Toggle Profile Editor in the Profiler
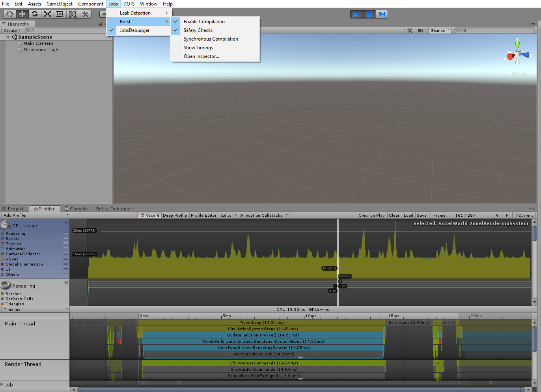This screenshot has height=392, width=541. coord(203,216)
